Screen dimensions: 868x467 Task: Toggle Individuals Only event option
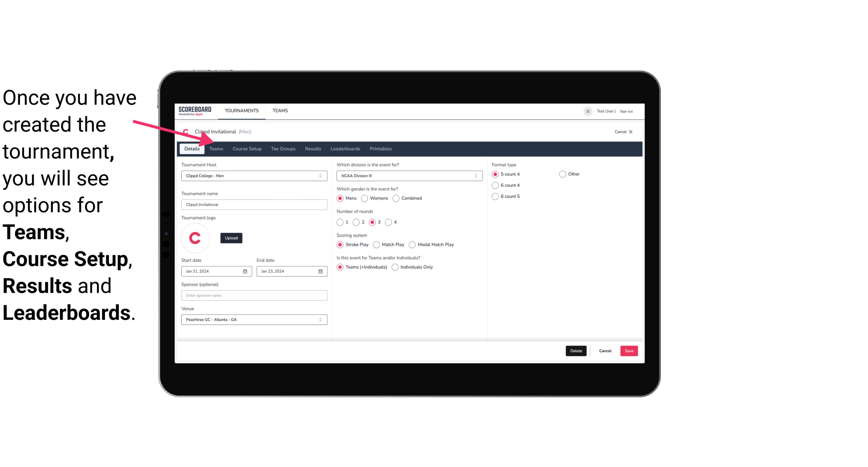396,267
